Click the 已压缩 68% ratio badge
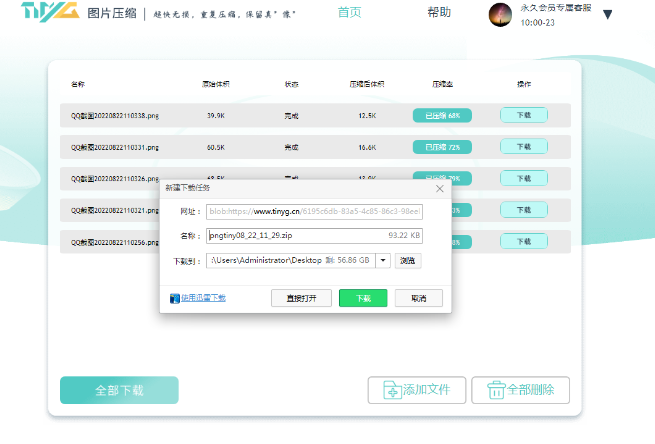This screenshot has width=655, height=444. pos(442,116)
